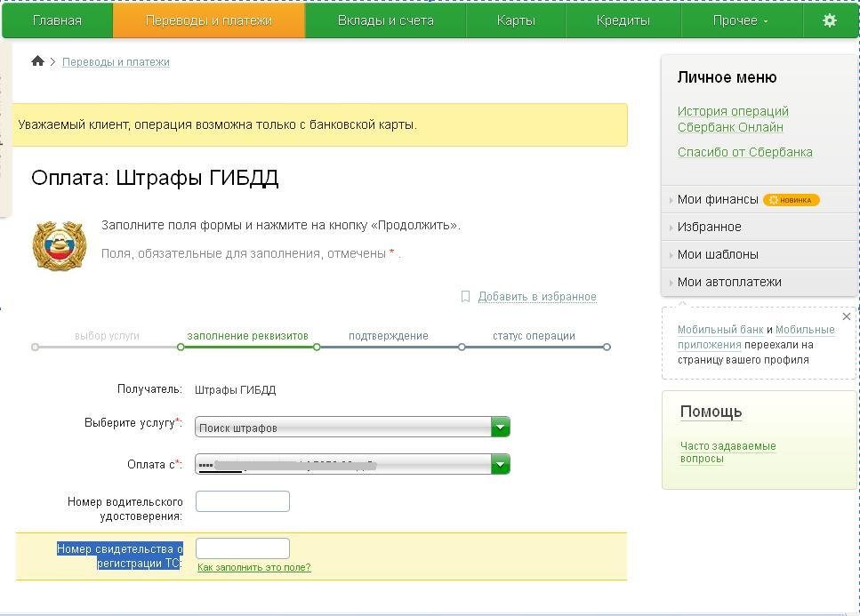Click the 'Получатель:' value 'Штрафы ГИБДД'

236,389
